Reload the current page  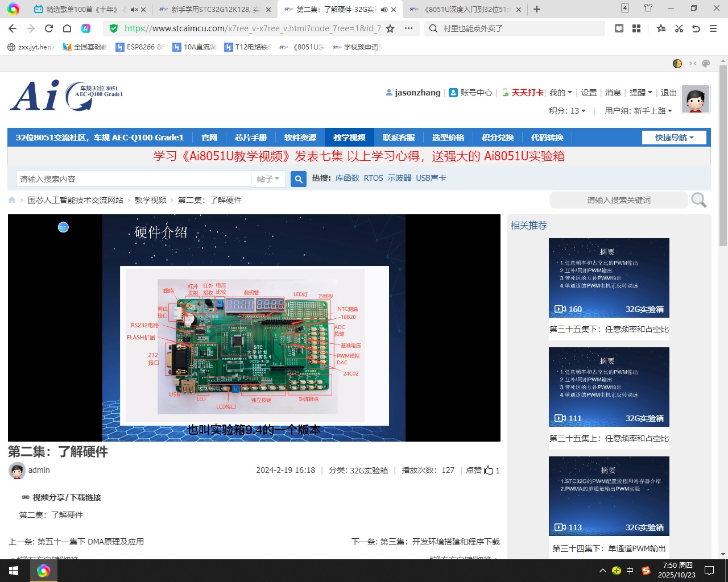coord(49,28)
